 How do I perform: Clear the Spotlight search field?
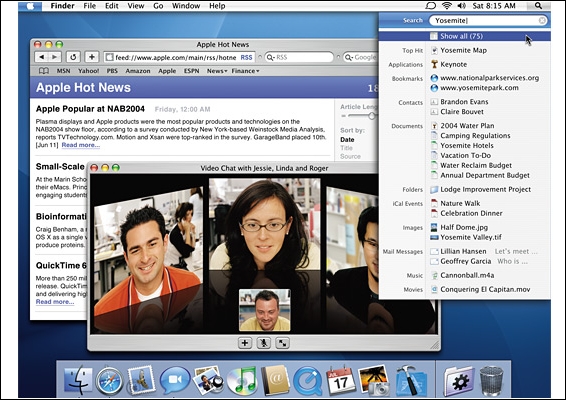click(x=542, y=21)
